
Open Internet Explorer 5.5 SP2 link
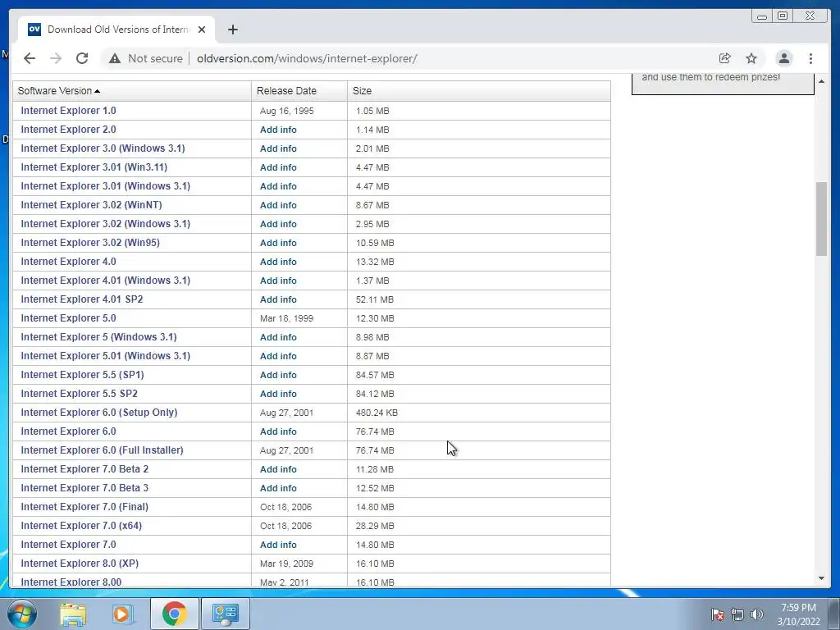[x=80, y=393]
